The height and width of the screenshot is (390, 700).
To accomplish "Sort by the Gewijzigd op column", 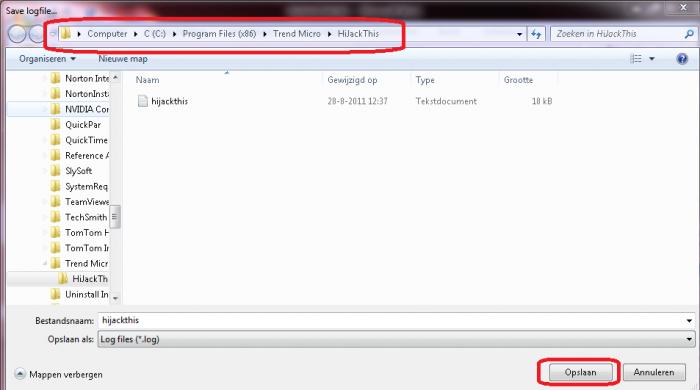I will point(352,80).
